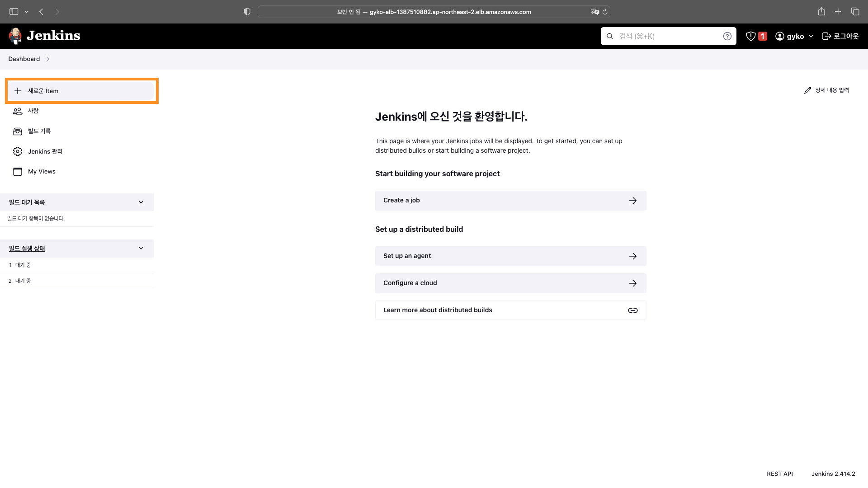868x488 pixels.
Task: Collapse the 빌드 실행 상태 panel chevron
Action: [141, 248]
